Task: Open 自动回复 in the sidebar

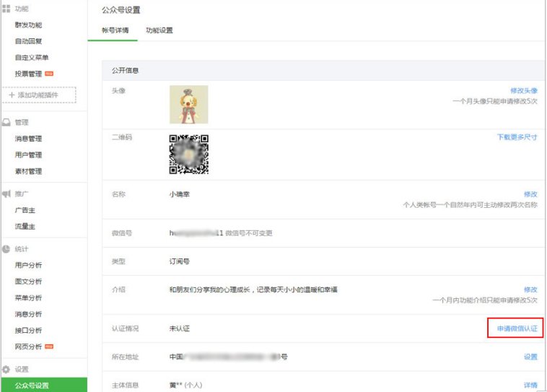Action: pos(28,41)
